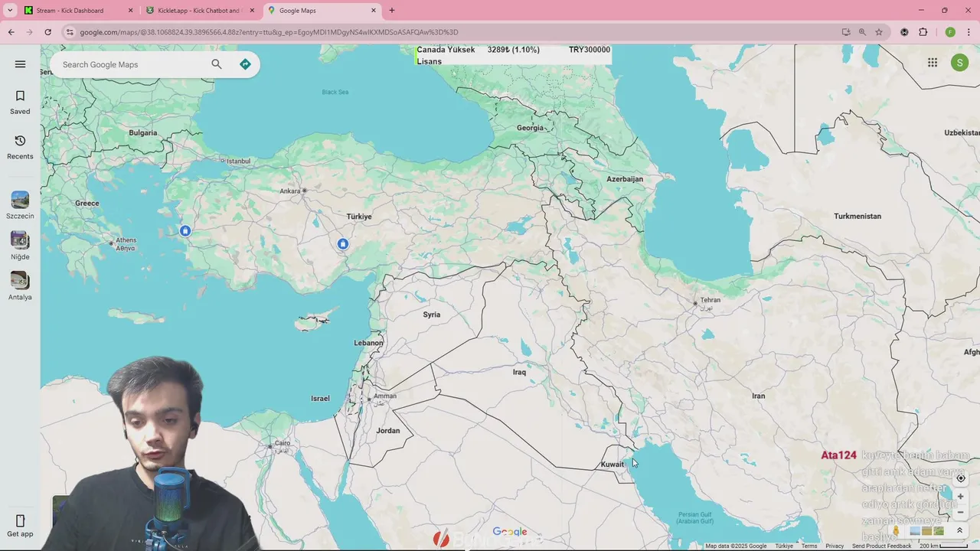The image size is (980, 551).
Task: Click the saved pin in central Türkiye
Action: coord(343,243)
